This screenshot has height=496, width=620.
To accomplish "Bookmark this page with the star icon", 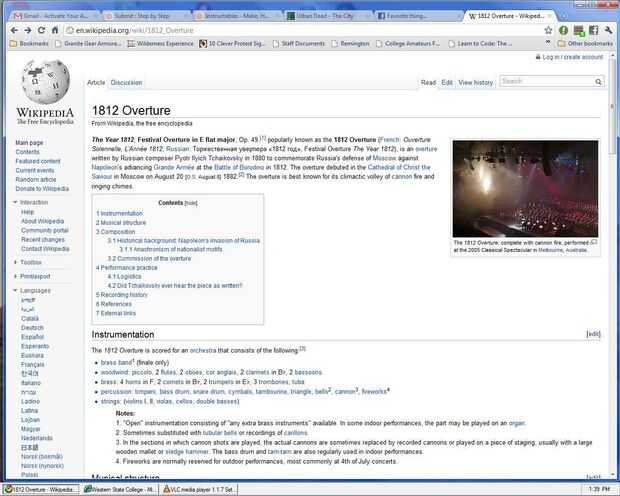I will pos(548,30).
